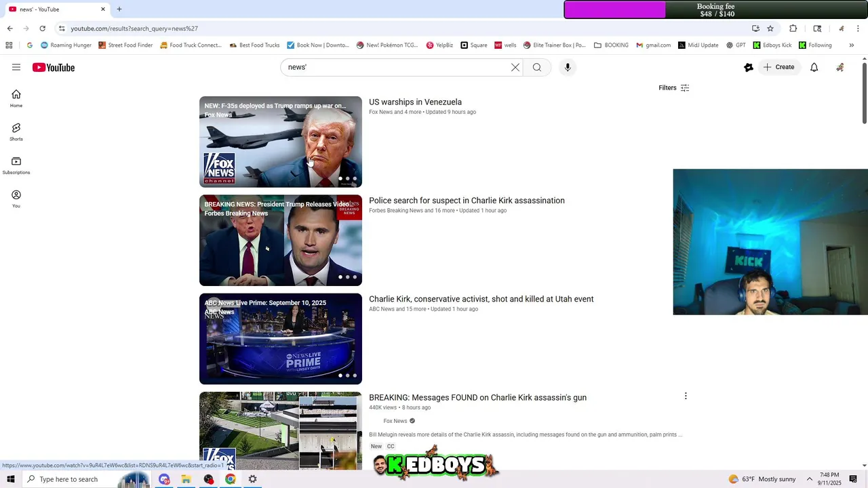The height and width of the screenshot is (488, 868).
Task: Open a new browser tab
Action: tap(119, 9)
